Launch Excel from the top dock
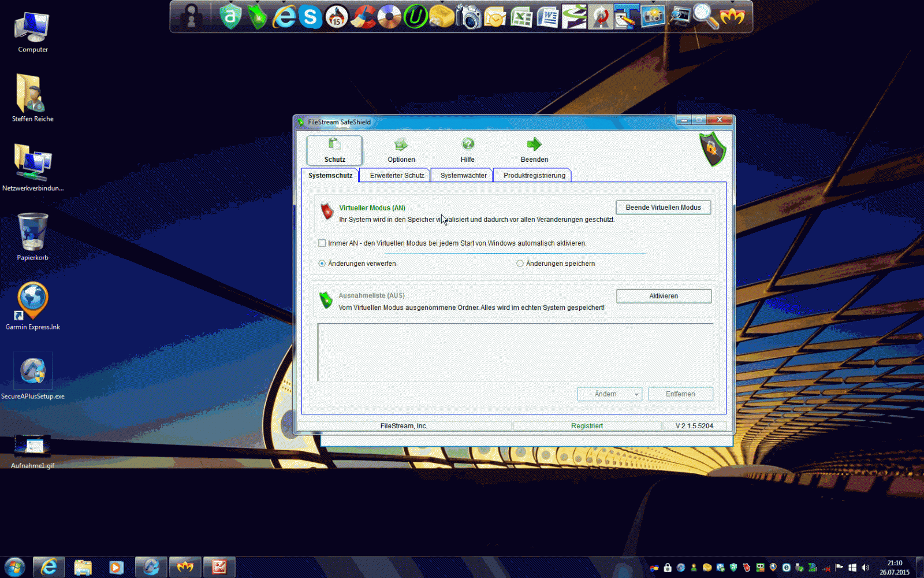924x578 pixels. pyautogui.click(x=521, y=17)
